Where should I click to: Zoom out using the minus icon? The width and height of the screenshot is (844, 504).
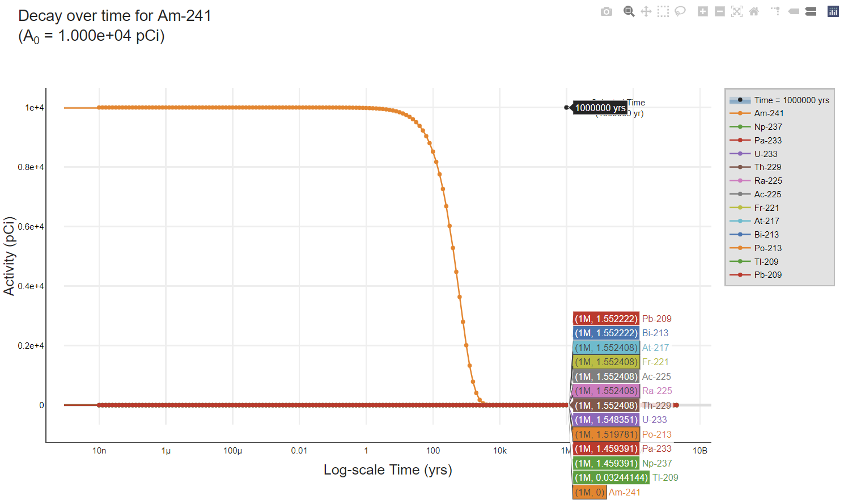720,11
